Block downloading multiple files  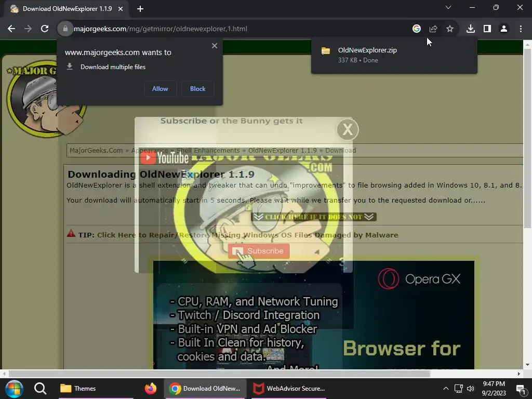(198, 89)
